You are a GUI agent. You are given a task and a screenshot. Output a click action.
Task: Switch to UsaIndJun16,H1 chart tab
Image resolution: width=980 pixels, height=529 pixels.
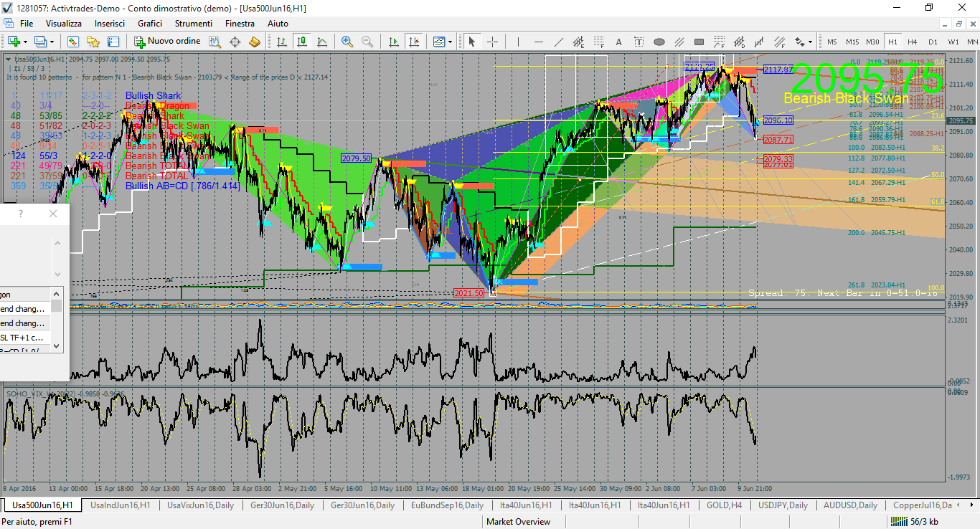[x=120, y=505]
